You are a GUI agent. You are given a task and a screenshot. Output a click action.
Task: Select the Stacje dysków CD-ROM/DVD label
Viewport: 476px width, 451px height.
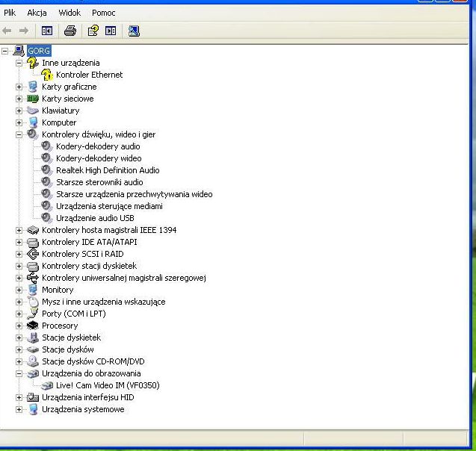point(93,361)
